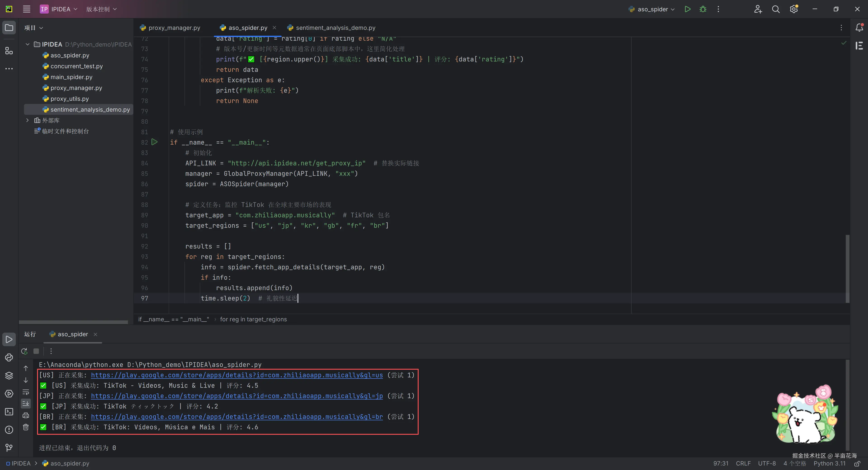Open the Python Packages tool window

click(9, 375)
